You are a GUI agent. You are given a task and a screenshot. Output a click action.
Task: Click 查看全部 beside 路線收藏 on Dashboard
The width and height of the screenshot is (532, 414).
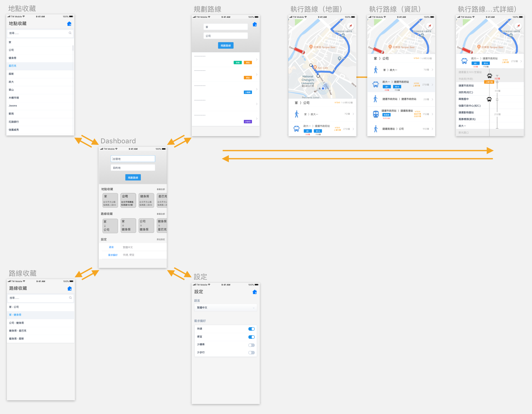(x=161, y=214)
